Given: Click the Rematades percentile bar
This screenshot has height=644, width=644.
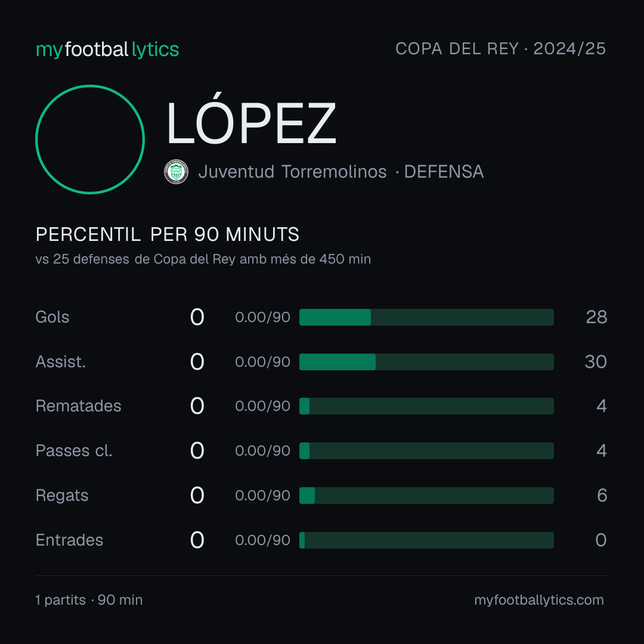Looking at the screenshot, I should pyautogui.click(x=426, y=406).
